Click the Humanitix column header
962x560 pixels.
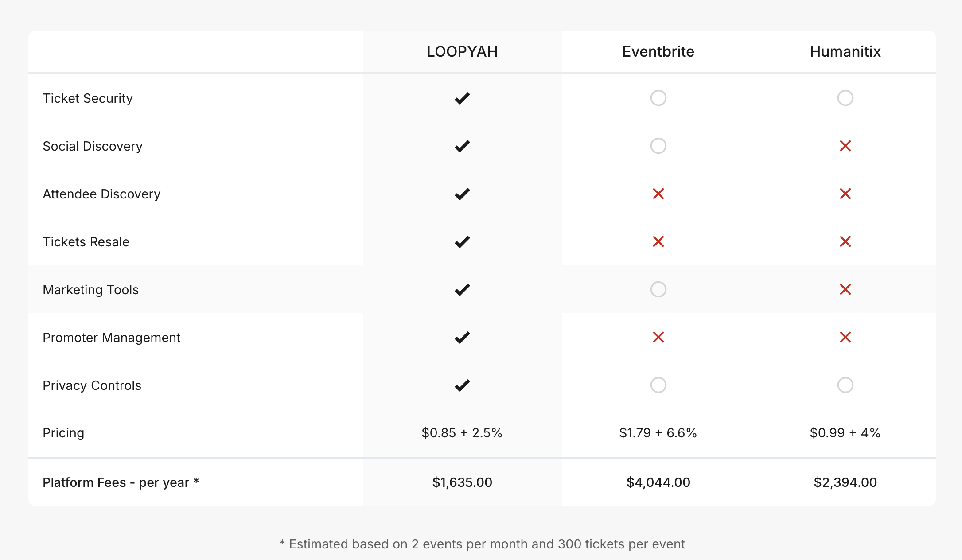845,52
